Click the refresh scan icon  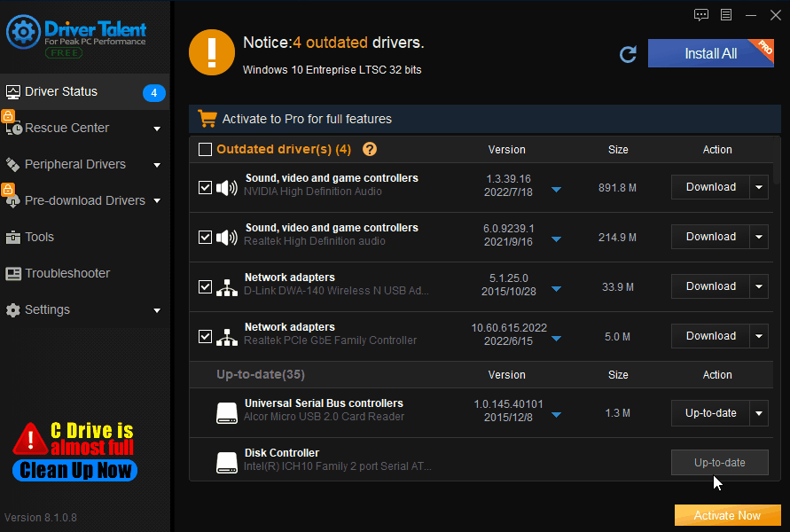click(x=628, y=54)
